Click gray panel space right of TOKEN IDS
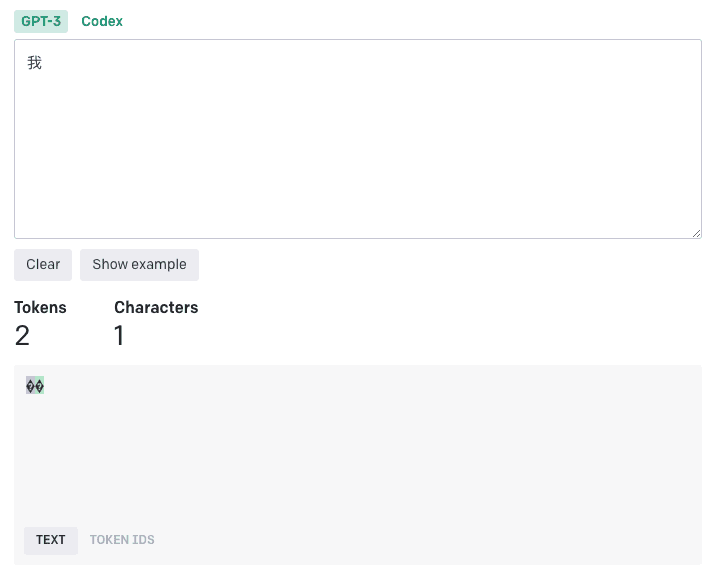Screen dimensions: 715x572 pyautogui.click(x=420, y=540)
